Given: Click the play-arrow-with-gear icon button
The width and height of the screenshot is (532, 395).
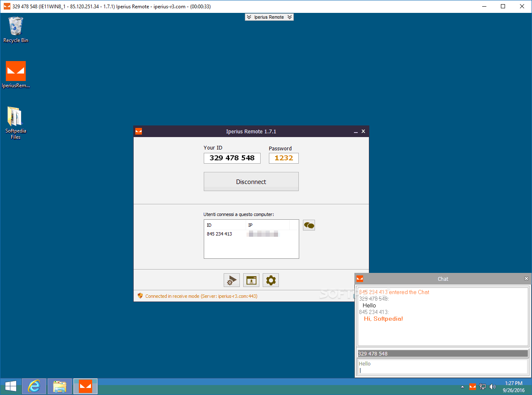Looking at the screenshot, I should point(232,280).
